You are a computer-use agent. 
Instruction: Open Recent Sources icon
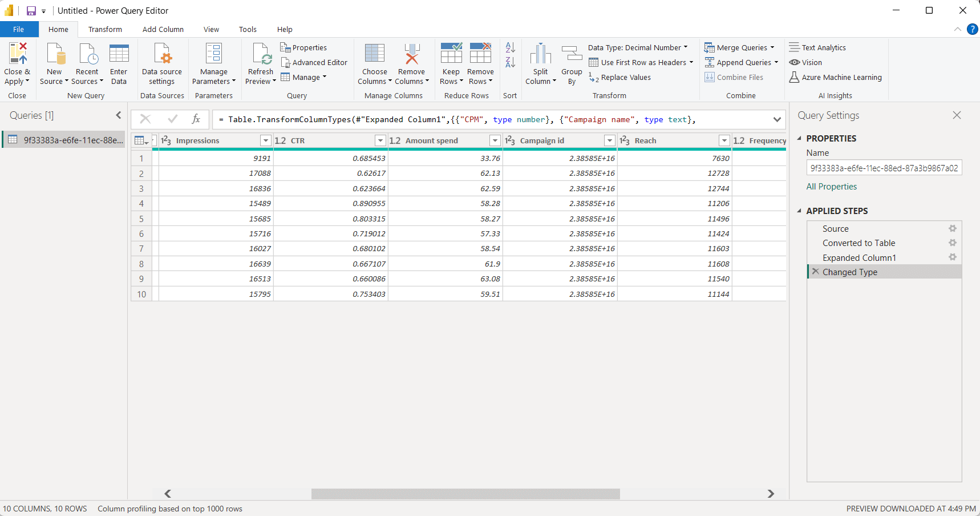(x=88, y=53)
